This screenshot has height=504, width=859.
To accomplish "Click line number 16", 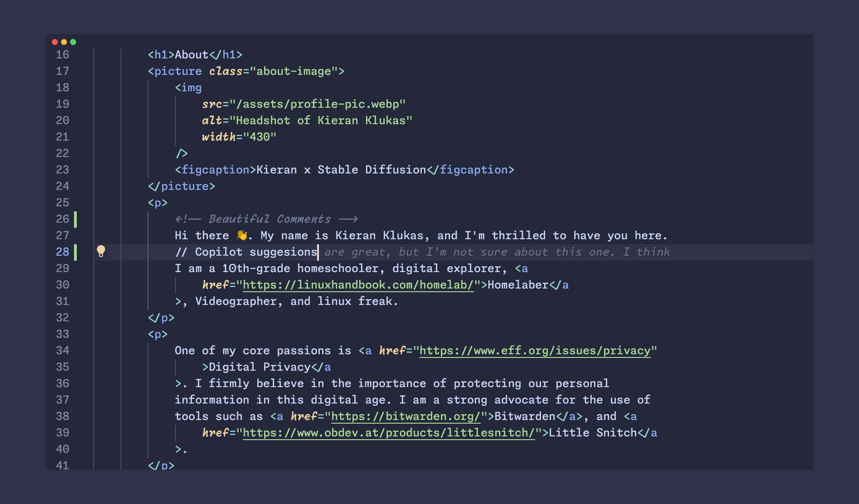I will (x=64, y=54).
